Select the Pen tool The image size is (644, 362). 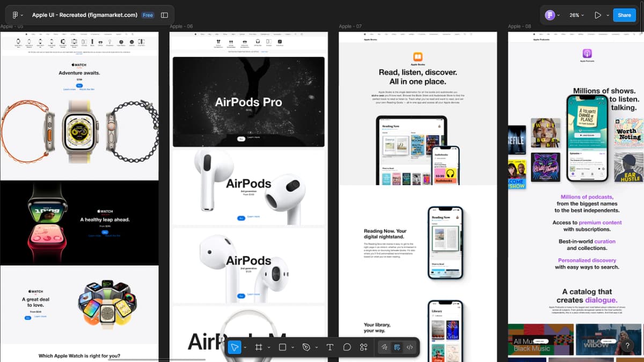pos(306,347)
